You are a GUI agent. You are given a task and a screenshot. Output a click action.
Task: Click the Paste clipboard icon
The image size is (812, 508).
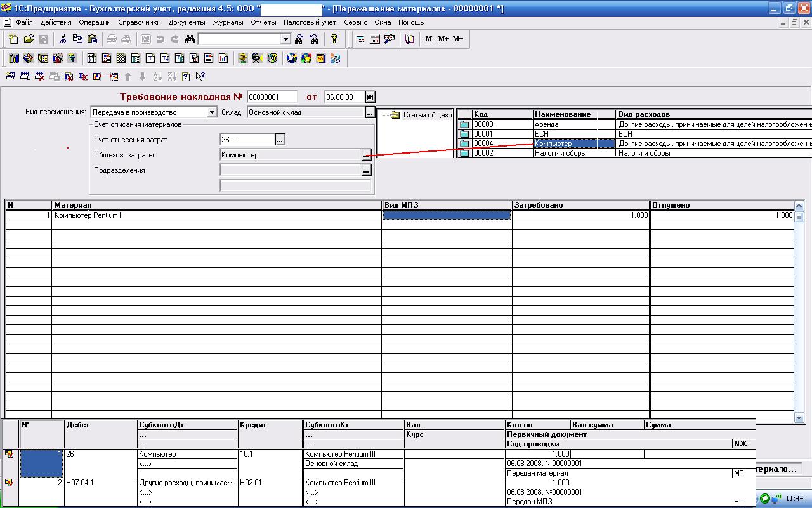click(x=92, y=39)
